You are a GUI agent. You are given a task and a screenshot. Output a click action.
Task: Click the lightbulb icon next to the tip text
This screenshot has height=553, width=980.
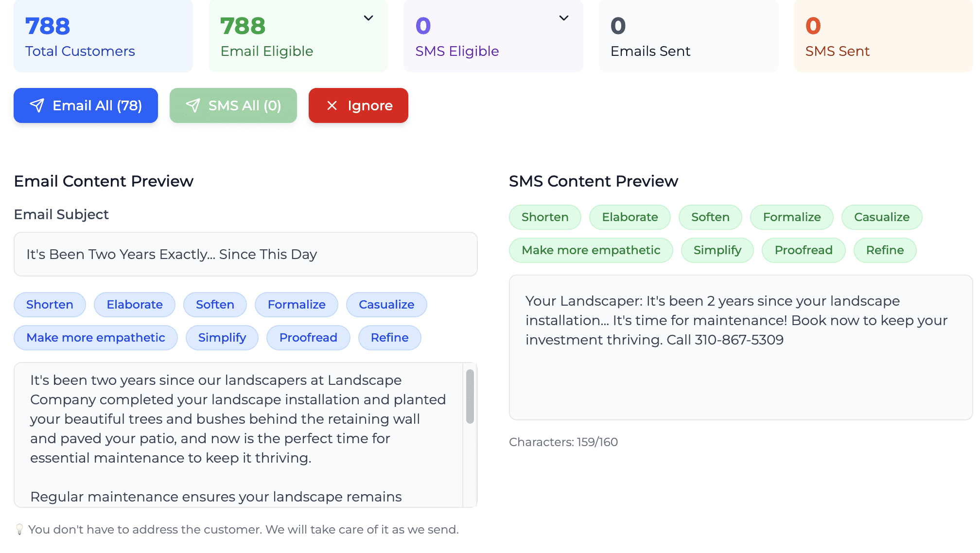[19, 530]
